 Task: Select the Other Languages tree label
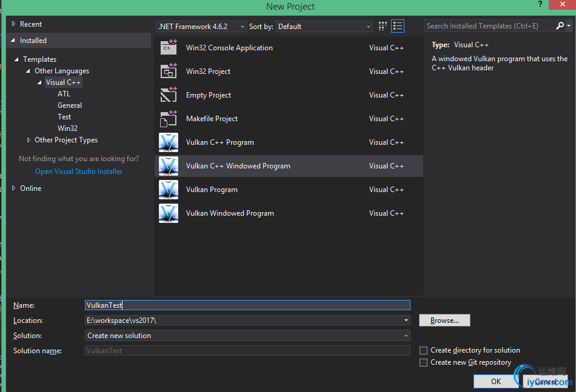point(62,71)
